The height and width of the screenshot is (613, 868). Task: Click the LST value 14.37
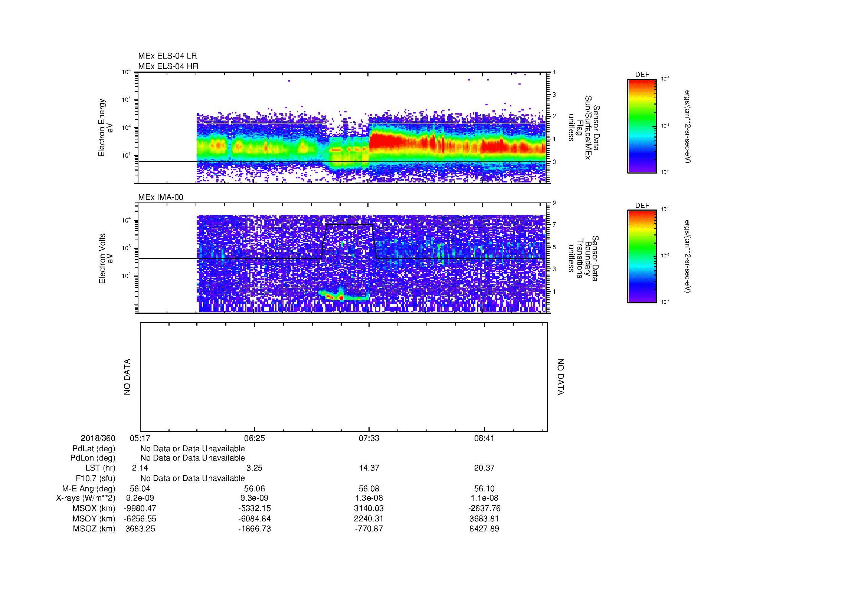pos(369,468)
